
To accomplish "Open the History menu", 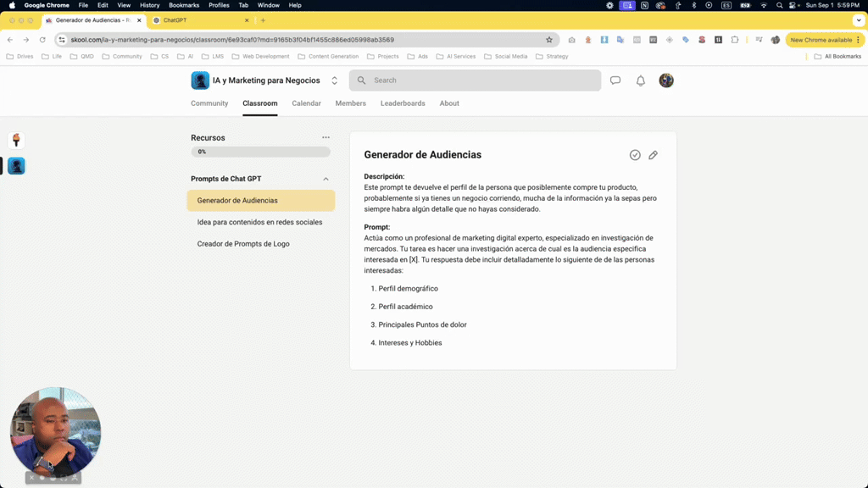I will coord(149,5).
